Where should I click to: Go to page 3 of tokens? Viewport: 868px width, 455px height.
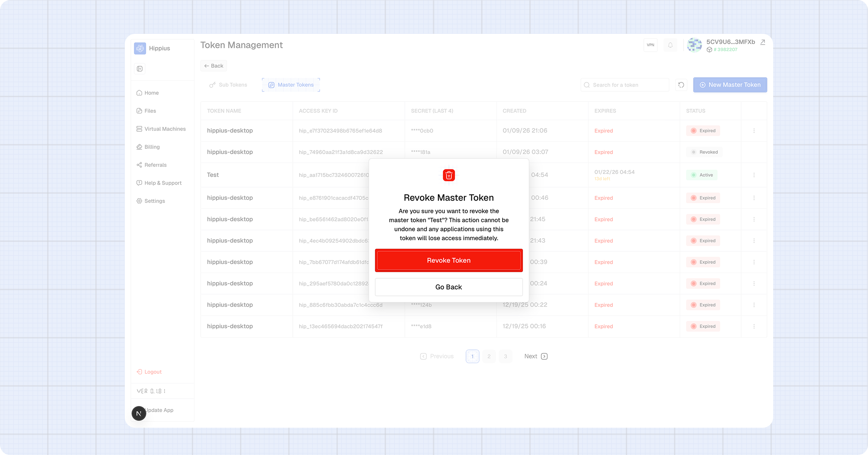coord(505,356)
